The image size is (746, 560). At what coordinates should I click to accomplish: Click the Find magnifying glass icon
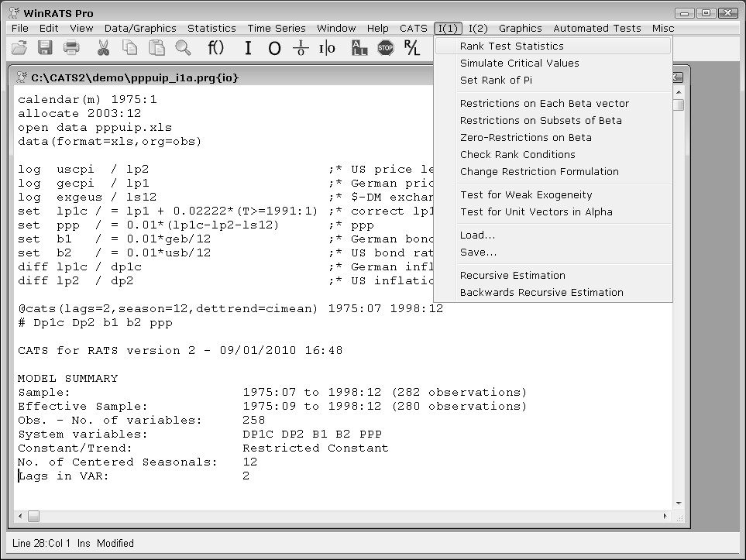tap(183, 48)
